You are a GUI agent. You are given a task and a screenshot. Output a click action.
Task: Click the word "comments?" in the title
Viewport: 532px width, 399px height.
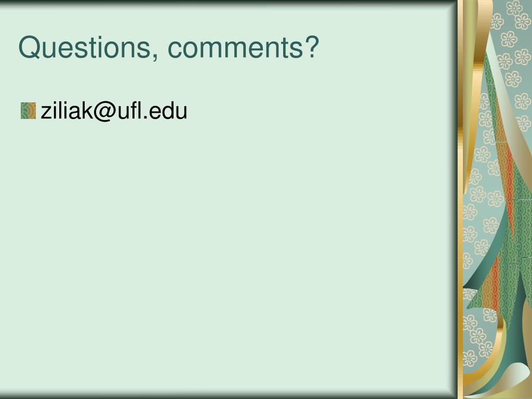244,47
